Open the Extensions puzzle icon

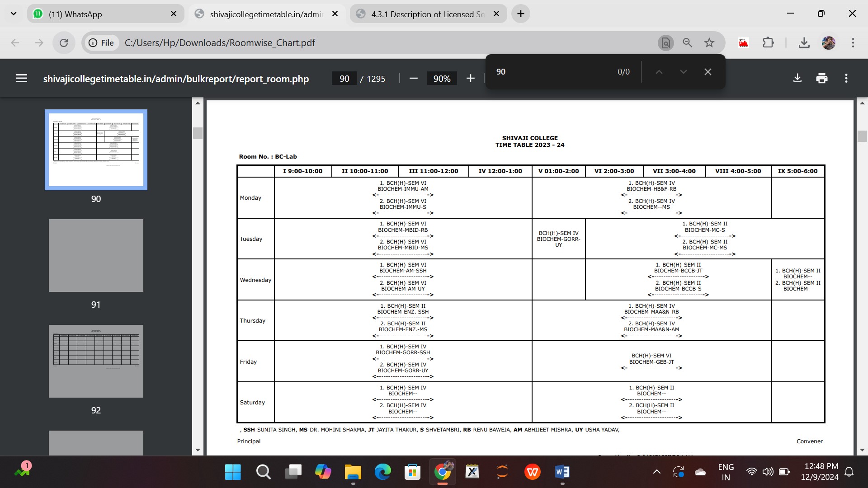coord(768,43)
